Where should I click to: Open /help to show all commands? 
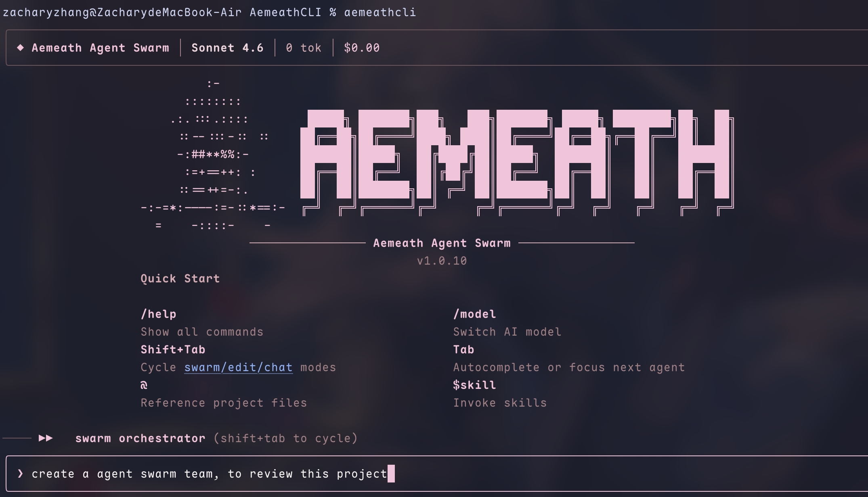click(x=159, y=314)
